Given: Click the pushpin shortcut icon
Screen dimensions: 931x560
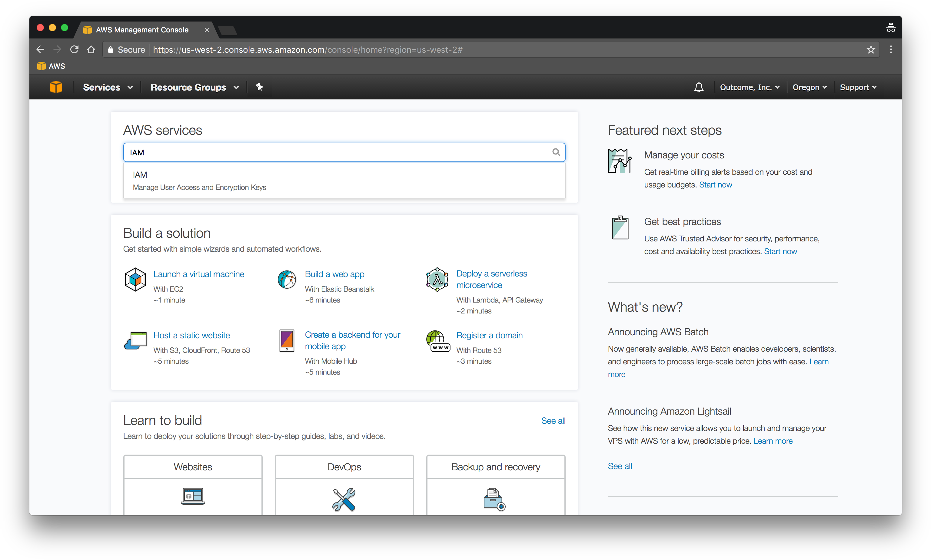Looking at the screenshot, I should coord(259,87).
